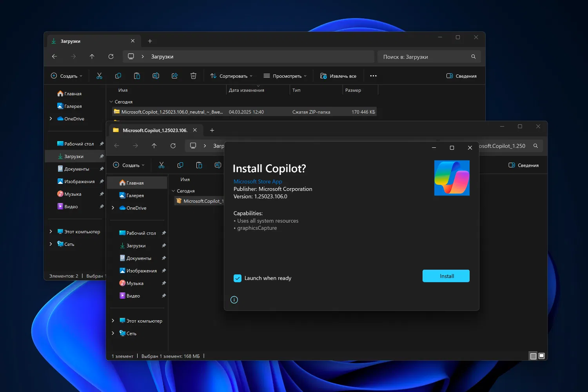Click Загрузки breadcrumb in address bar

click(x=162, y=56)
